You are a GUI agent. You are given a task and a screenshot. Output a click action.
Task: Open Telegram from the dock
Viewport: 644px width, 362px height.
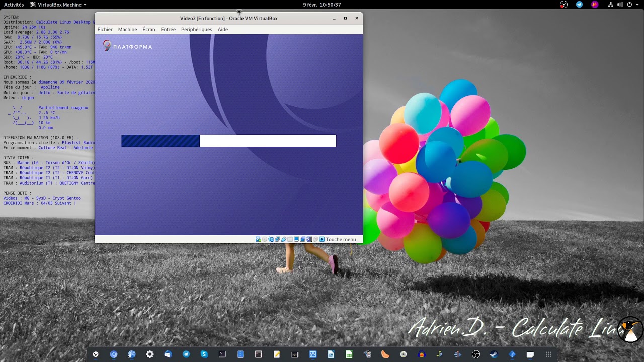(x=186, y=354)
